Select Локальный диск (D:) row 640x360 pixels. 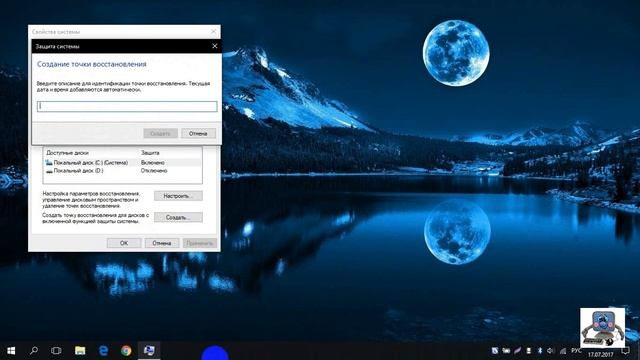pos(122,171)
